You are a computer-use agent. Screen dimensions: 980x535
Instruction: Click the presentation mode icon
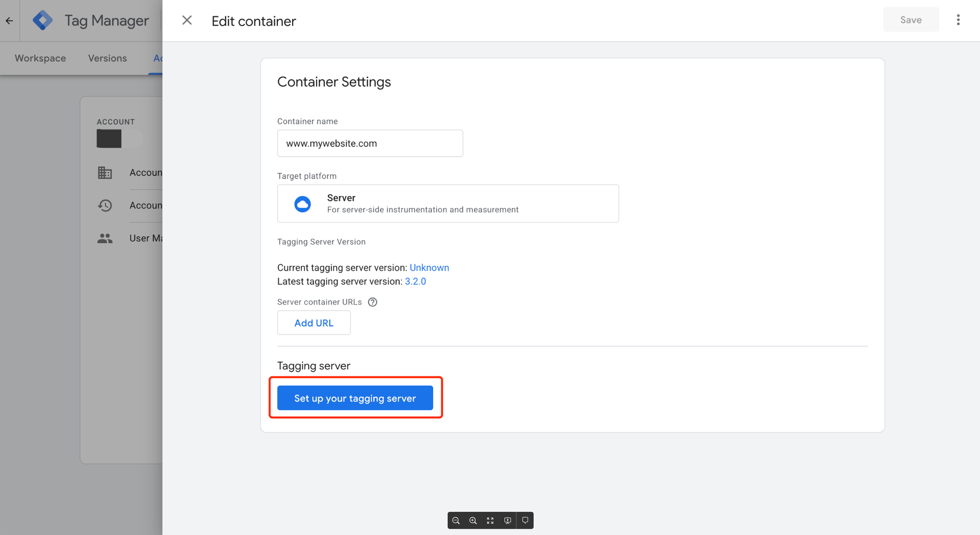[508, 520]
